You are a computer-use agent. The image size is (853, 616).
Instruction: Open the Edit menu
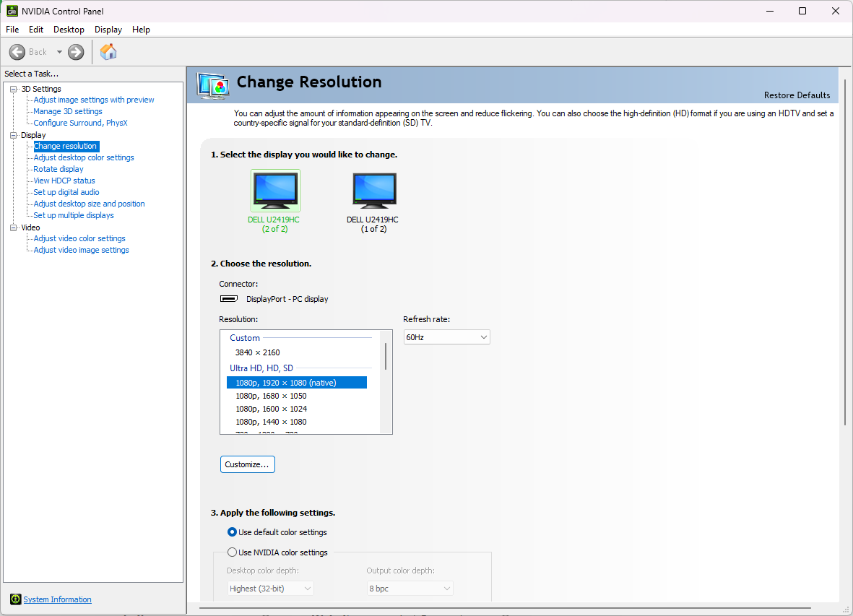[x=36, y=30]
